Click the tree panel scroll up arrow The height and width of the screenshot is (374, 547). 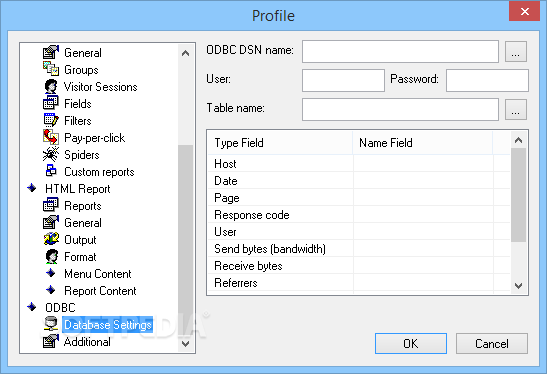[186, 53]
